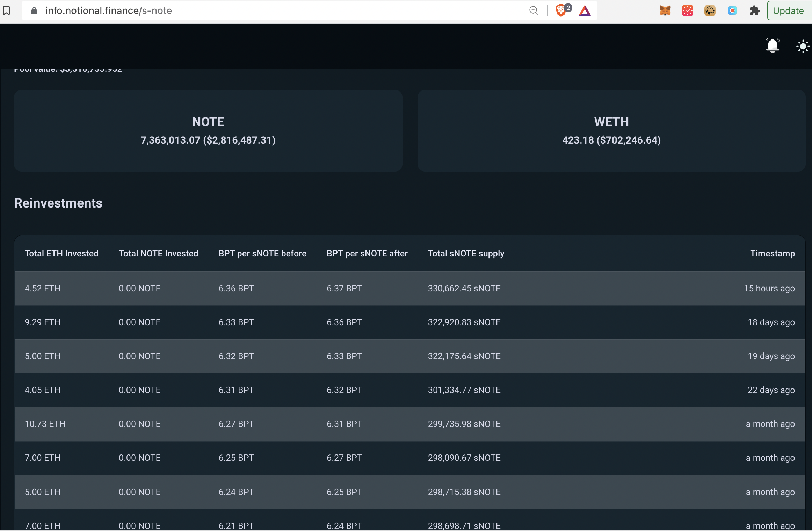This screenshot has height=531, width=812.
Task: Click the Total ETH Invested header
Action: (x=61, y=253)
